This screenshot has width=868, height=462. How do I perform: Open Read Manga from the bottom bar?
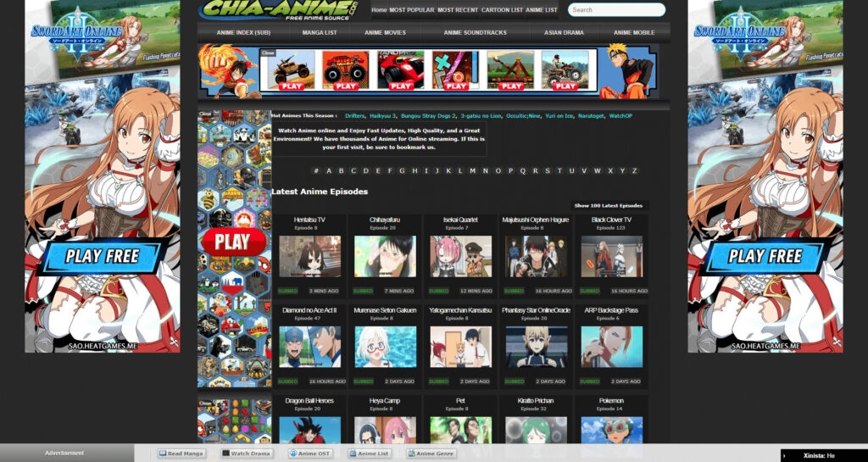(181, 454)
